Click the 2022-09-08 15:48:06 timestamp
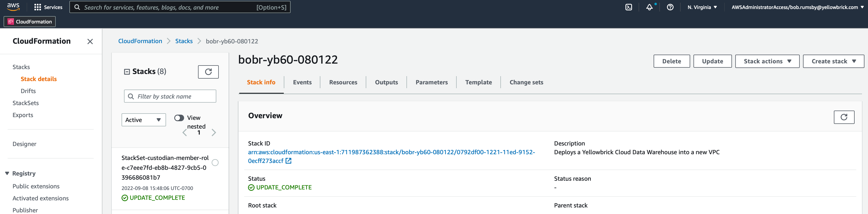Screen dimensions: 868x214 (x=157, y=188)
